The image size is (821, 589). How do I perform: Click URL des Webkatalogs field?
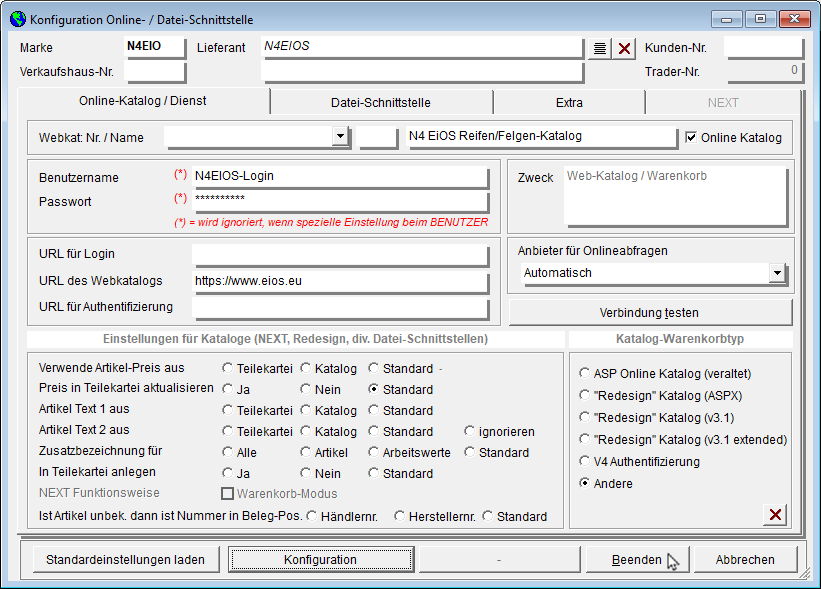tap(340, 282)
